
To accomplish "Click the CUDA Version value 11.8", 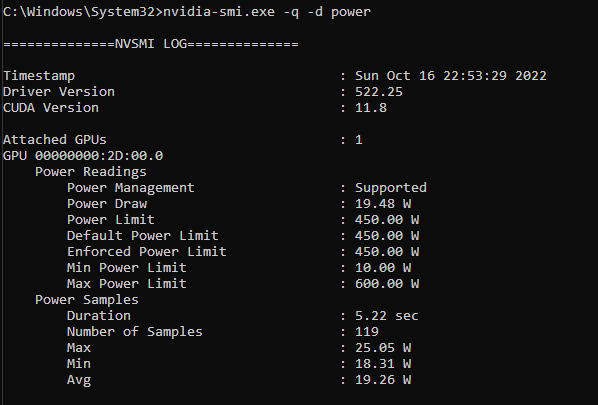I will [371, 108].
